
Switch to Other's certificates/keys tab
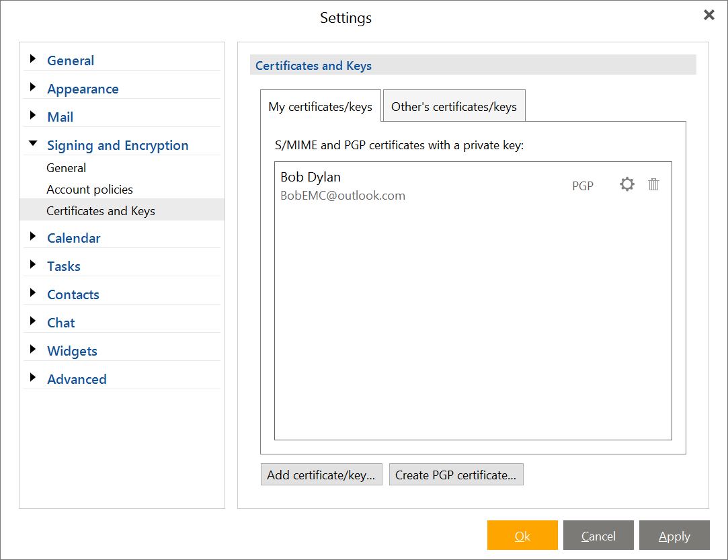[454, 106]
